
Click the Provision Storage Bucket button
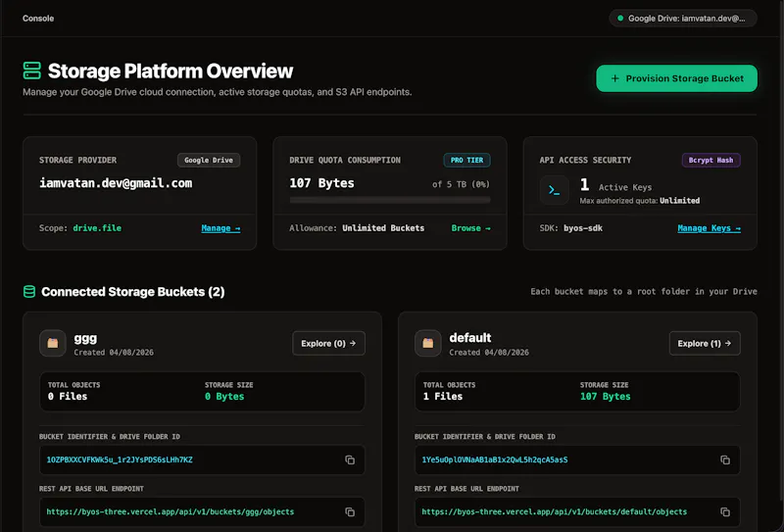click(676, 78)
